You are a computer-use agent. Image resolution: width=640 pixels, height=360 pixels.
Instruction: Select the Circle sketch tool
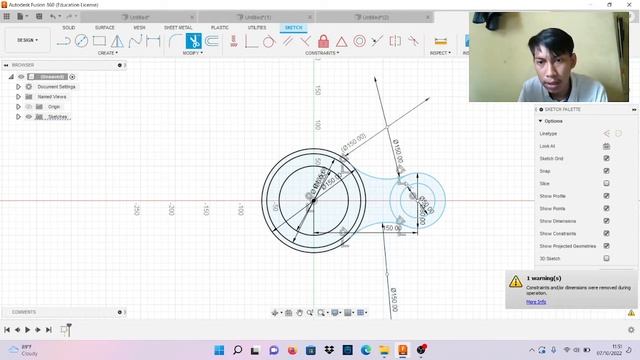tap(81, 41)
